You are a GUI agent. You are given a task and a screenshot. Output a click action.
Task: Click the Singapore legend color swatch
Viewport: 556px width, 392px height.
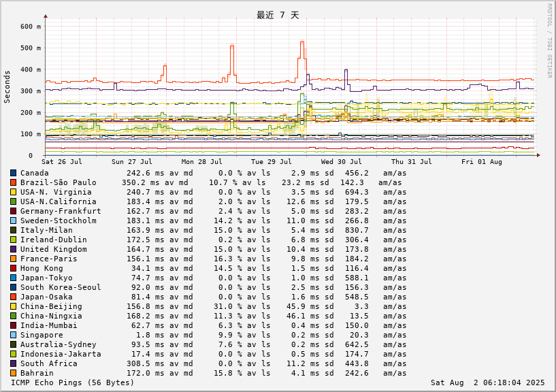point(13,336)
